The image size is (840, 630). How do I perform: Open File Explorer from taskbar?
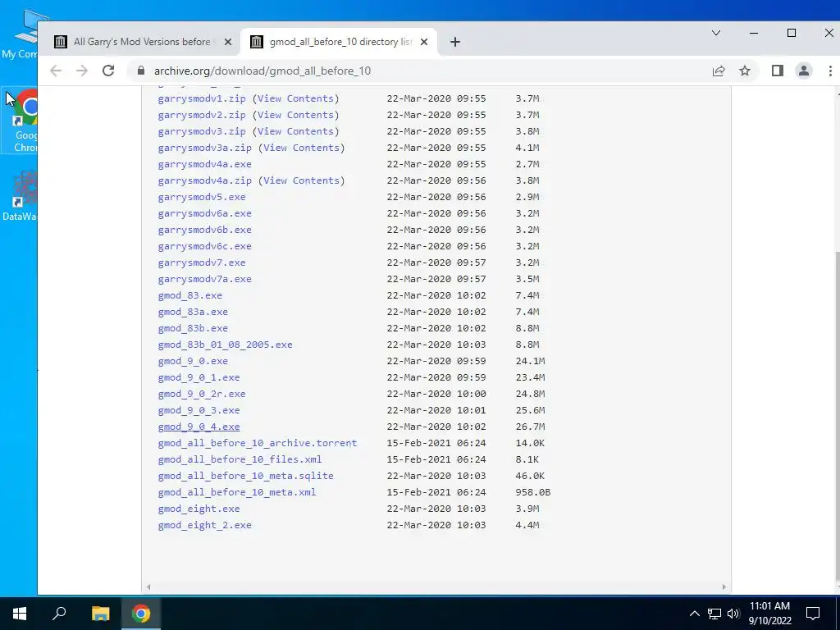click(x=100, y=614)
